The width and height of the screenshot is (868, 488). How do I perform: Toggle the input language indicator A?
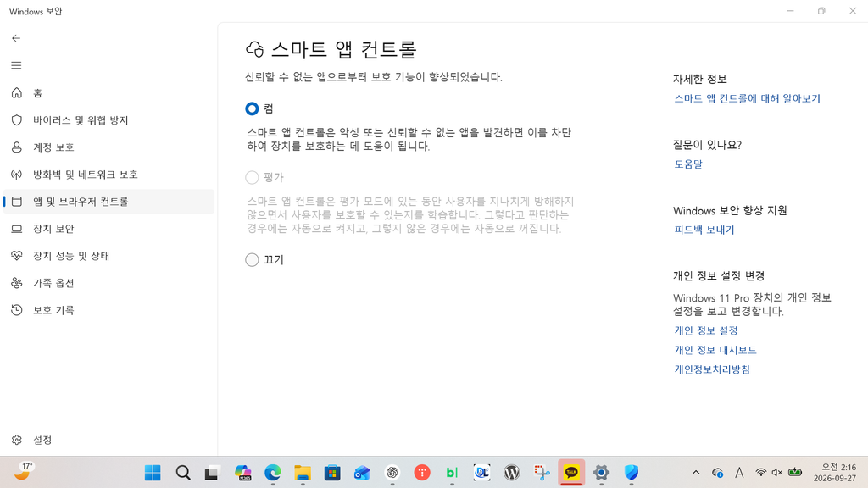click(739, 473)
